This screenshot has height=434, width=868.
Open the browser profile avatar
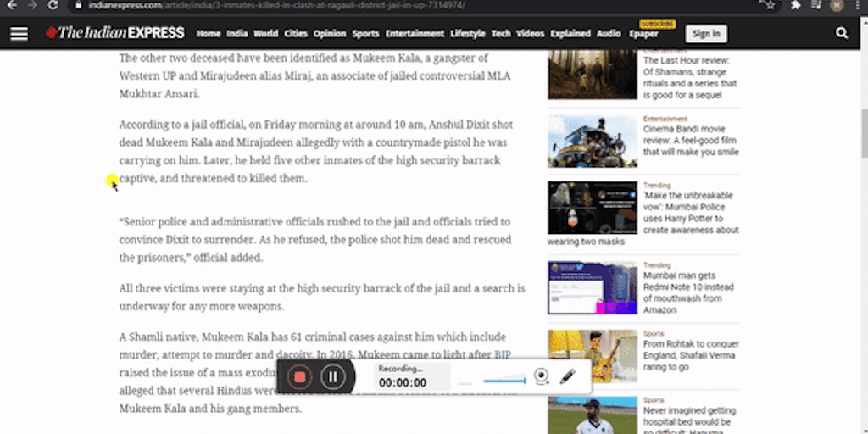click(837, 5)
